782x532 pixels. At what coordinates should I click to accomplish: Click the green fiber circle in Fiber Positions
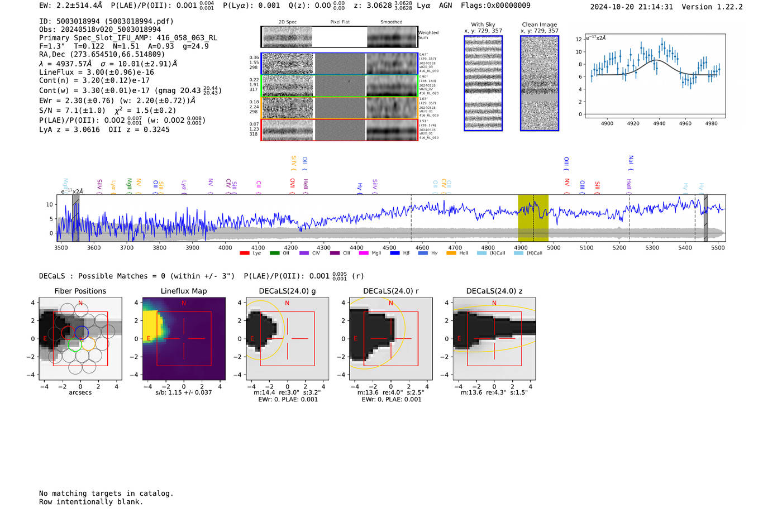tap(75, 344)
